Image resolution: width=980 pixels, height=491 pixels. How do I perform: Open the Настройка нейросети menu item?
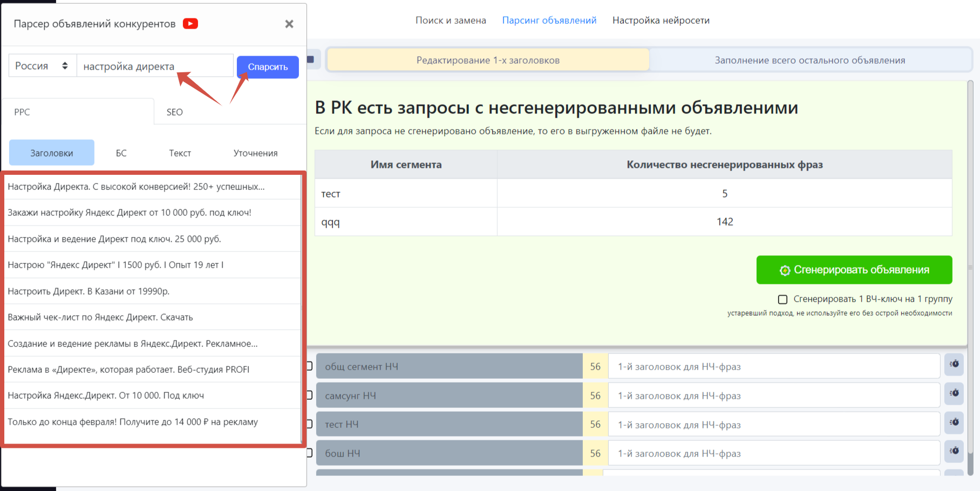pyautogui.click(x=661, y=21)
